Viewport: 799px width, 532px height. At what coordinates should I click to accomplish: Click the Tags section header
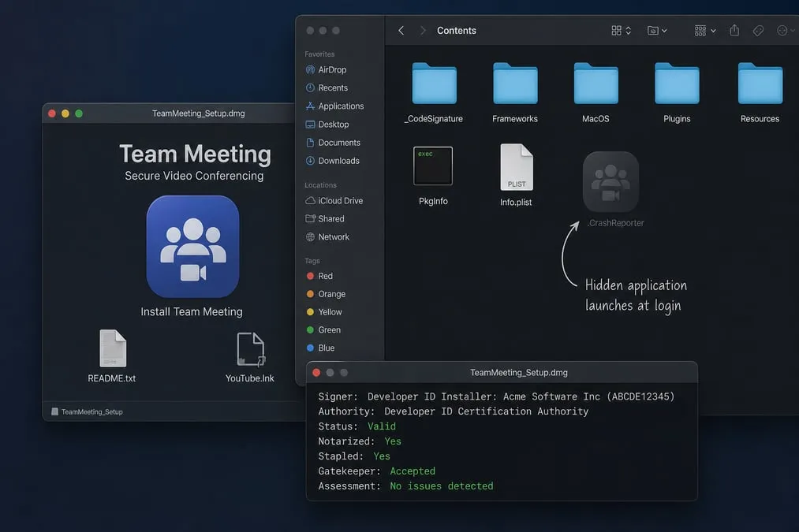tap(312, 261)
